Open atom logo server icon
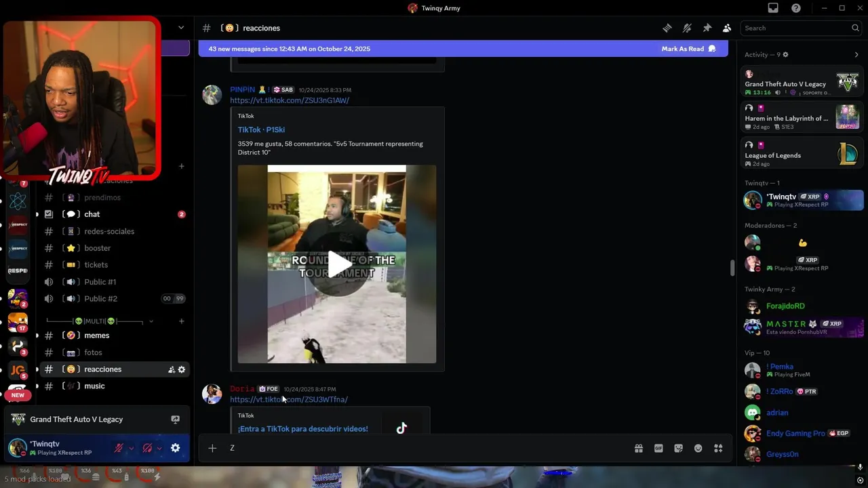 tap(18, 201)
